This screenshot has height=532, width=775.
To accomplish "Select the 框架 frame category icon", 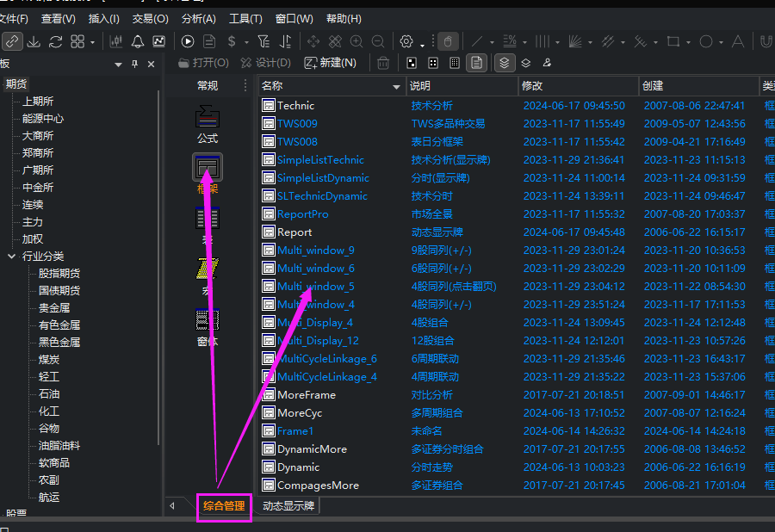I will click(207, 173).
